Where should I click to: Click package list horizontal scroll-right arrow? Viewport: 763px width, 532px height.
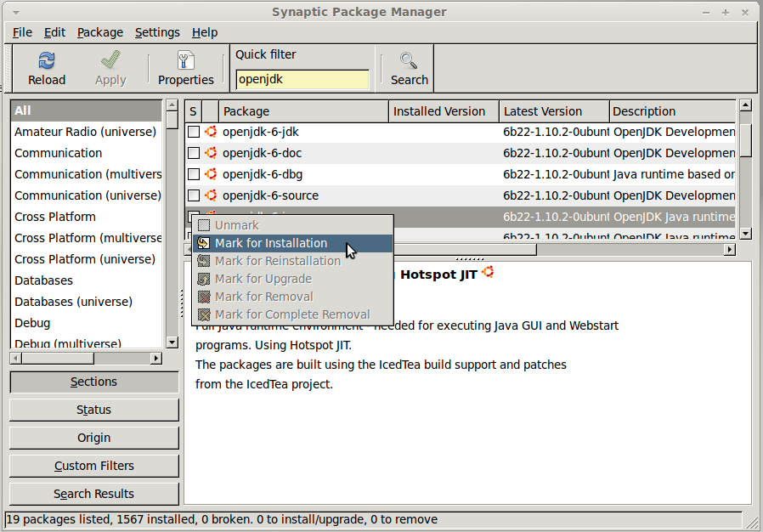[729, 249]
